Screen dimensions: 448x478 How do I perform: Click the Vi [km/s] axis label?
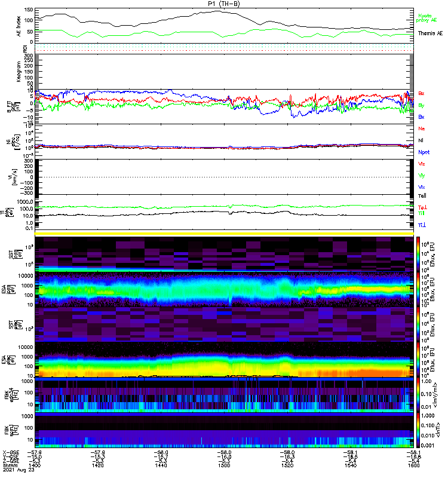14,177
